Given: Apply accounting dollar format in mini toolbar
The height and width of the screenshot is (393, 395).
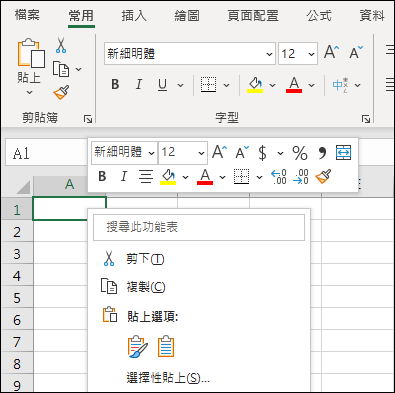Looking at the screenshot, I should click(x=263, y=153).
